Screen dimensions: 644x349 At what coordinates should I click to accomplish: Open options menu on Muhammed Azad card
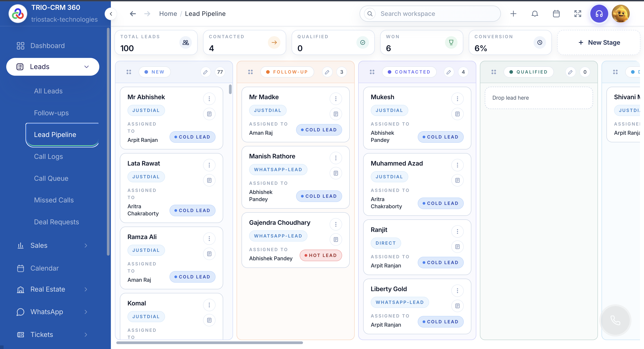point(458,165)
